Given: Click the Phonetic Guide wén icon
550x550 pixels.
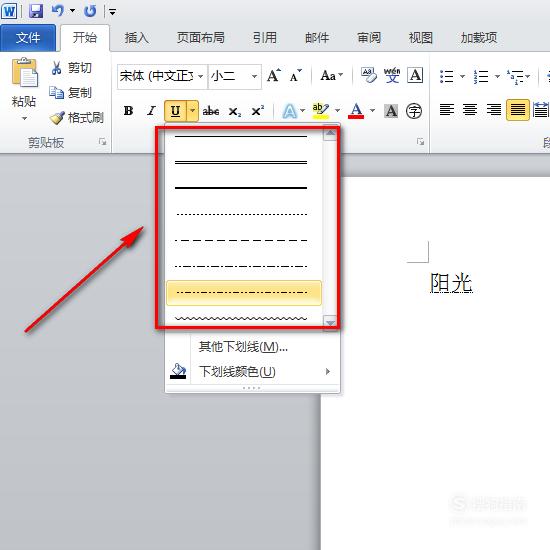Looking at the screenshot, I should point(392,75).
